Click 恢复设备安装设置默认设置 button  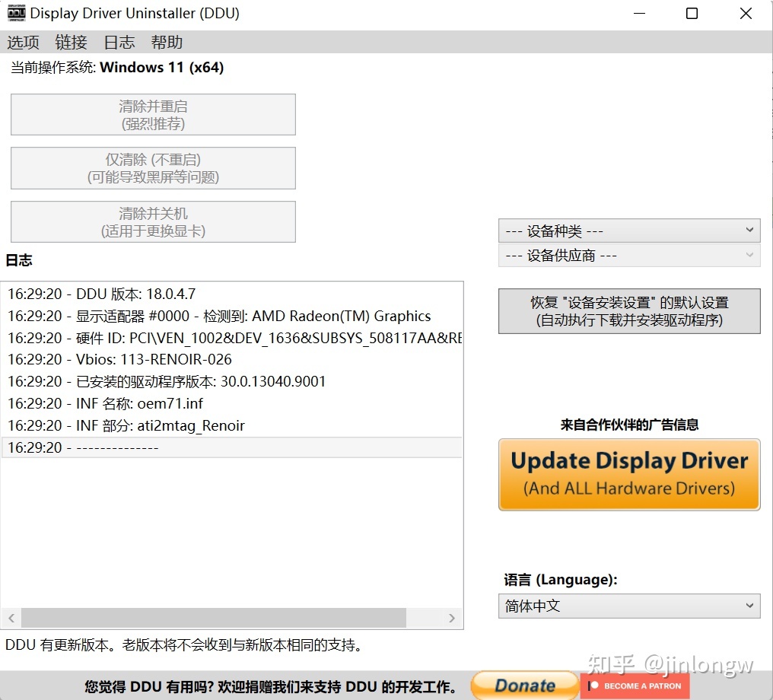click(629, 311)
